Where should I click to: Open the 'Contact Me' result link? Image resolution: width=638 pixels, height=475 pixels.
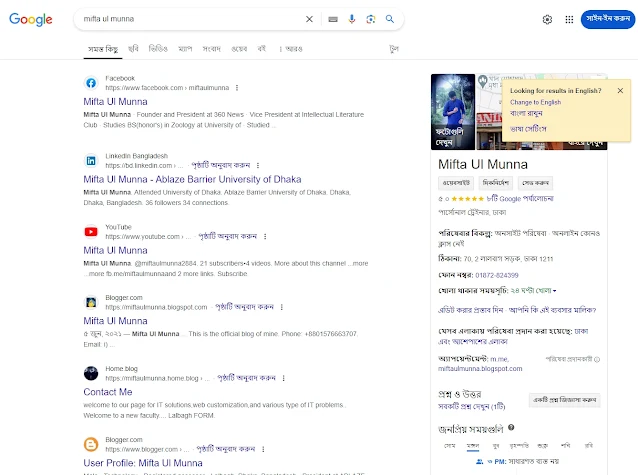[x=108, y=392]
